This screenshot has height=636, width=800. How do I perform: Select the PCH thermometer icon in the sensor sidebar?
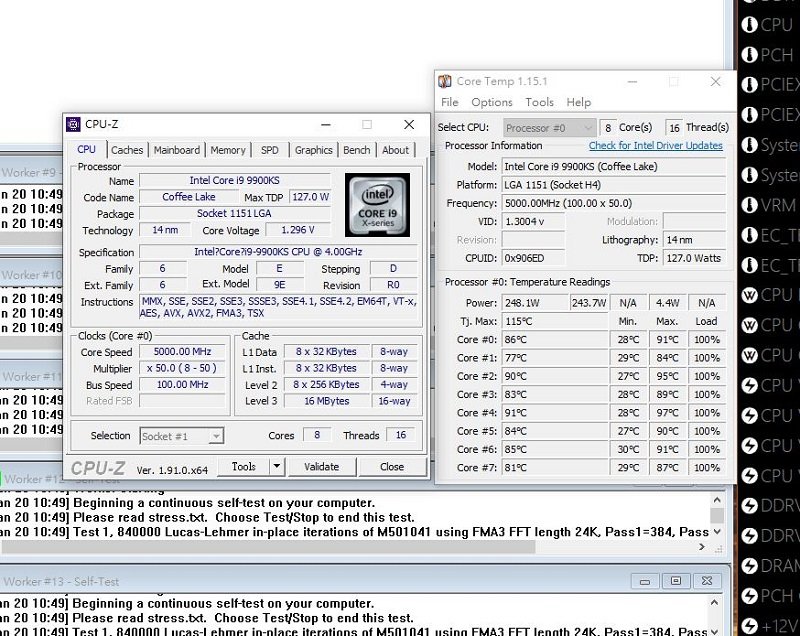pos(749,55)
